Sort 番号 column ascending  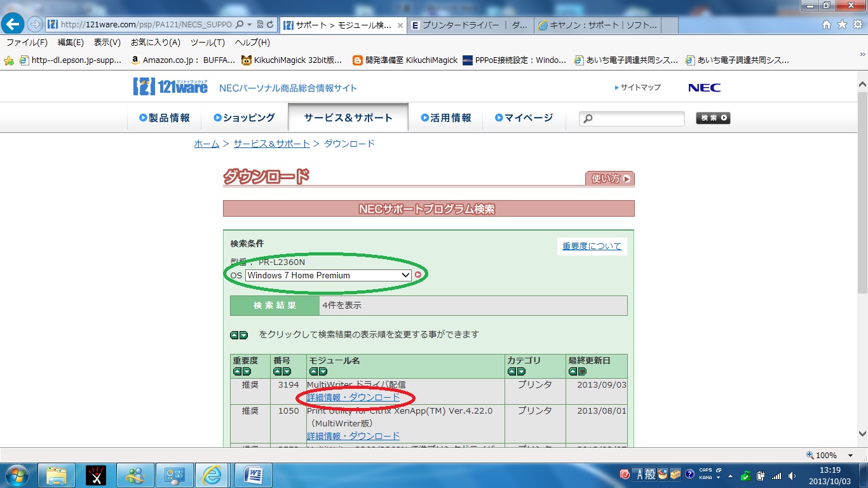(x=277, y=372)
